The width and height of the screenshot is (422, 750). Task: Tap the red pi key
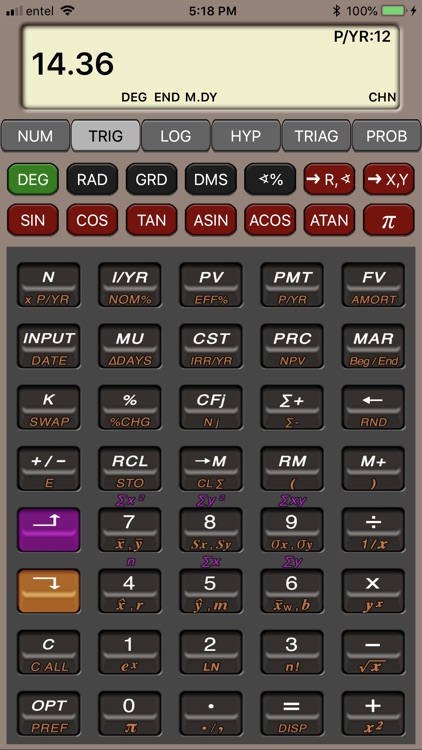coord(389,220)
